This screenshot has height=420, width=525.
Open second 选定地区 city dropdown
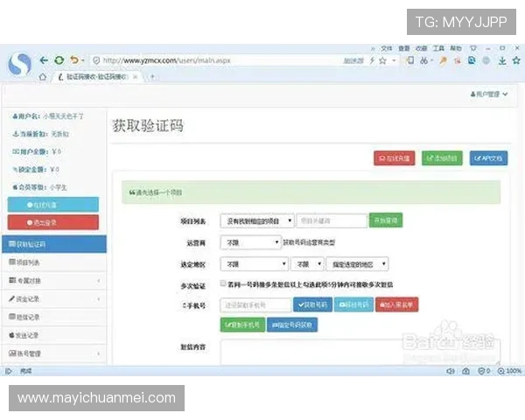307,264
